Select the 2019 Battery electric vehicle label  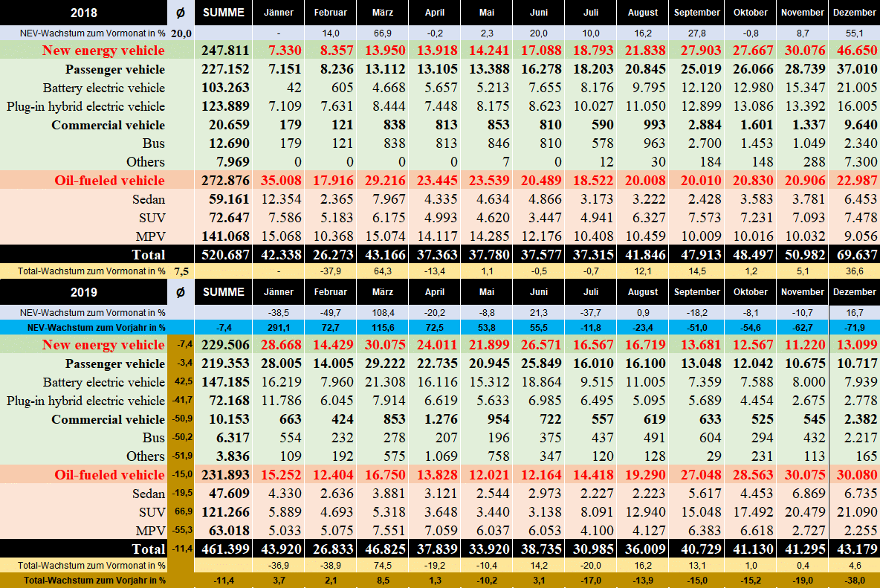104,382
